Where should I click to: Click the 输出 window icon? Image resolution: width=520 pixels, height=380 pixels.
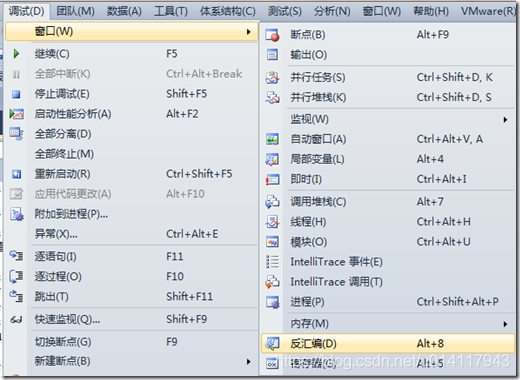tap(272, 54)
